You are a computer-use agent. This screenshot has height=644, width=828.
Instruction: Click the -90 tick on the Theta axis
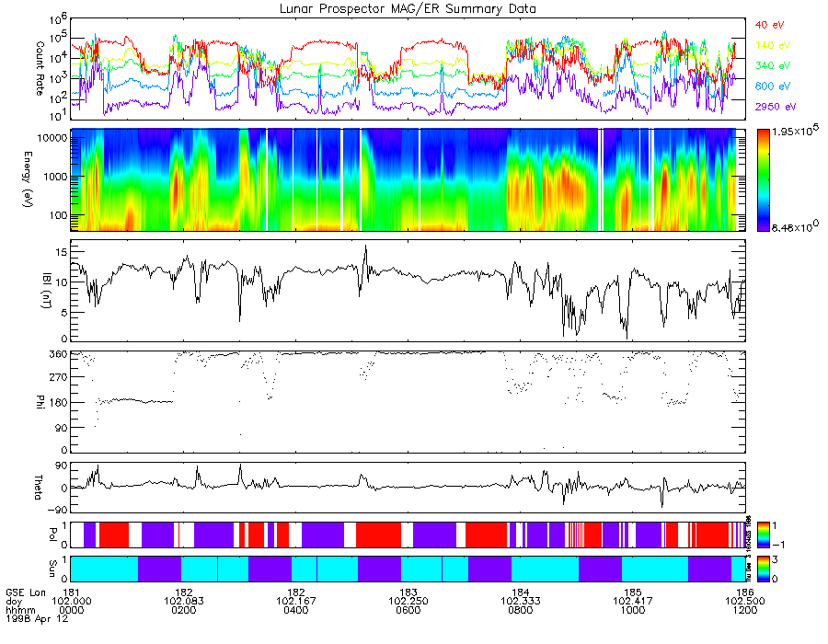point(55,510)
